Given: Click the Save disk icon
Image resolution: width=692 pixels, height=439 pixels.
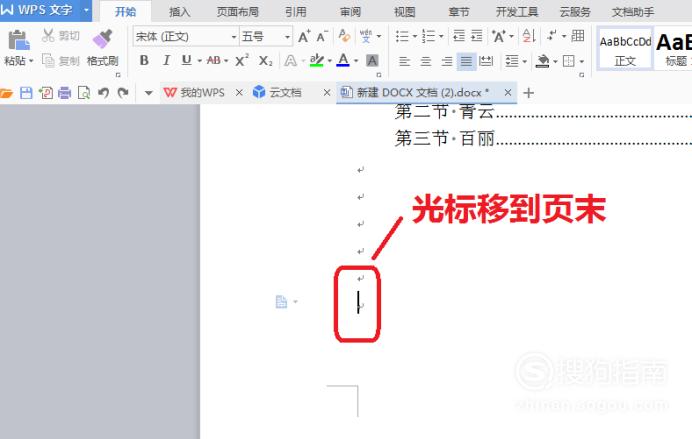Looking at the screenshot, I should click(x=26, y=93).
